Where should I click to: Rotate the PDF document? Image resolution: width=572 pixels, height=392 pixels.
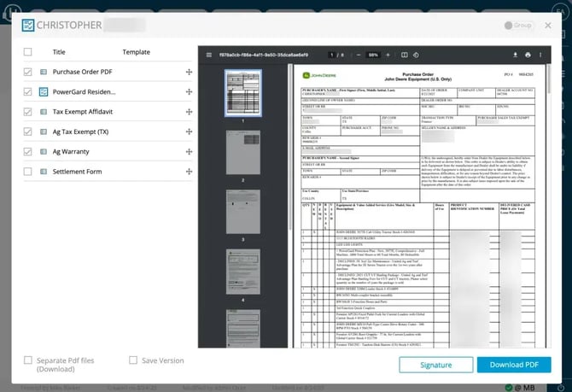coord(417,55)
